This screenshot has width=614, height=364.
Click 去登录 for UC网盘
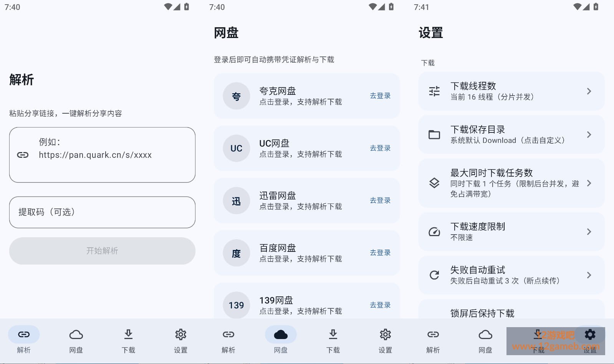point(380,148)
